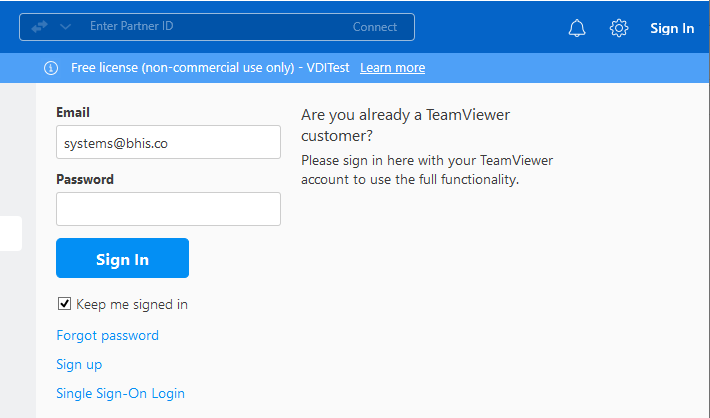This screenshot has height=418, width=710.
Task: Click the info icon in license banner
Action: (51, 68)
